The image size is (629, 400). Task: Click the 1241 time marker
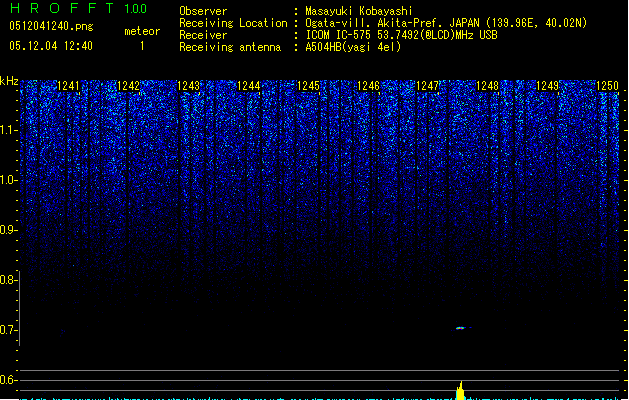[69, 86]
